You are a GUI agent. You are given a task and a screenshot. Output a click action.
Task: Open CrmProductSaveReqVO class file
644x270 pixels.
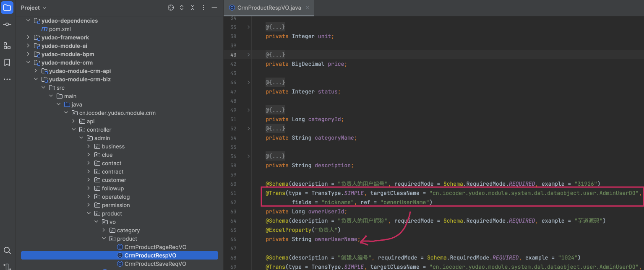click(155, 264)
